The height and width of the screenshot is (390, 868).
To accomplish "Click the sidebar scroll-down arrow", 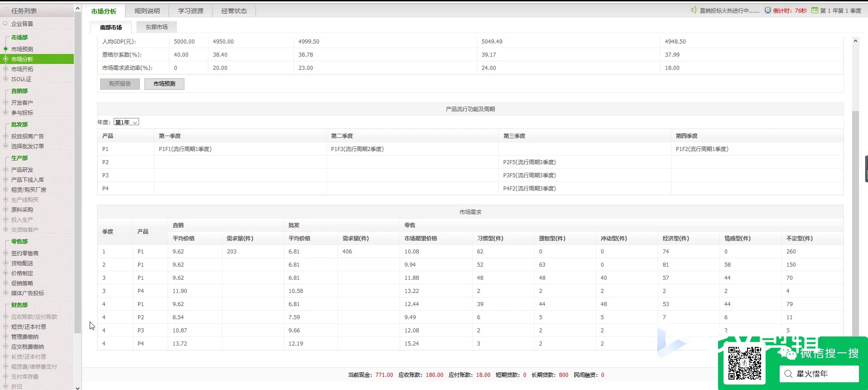I will pyautogui.click(x=77, y=387).
